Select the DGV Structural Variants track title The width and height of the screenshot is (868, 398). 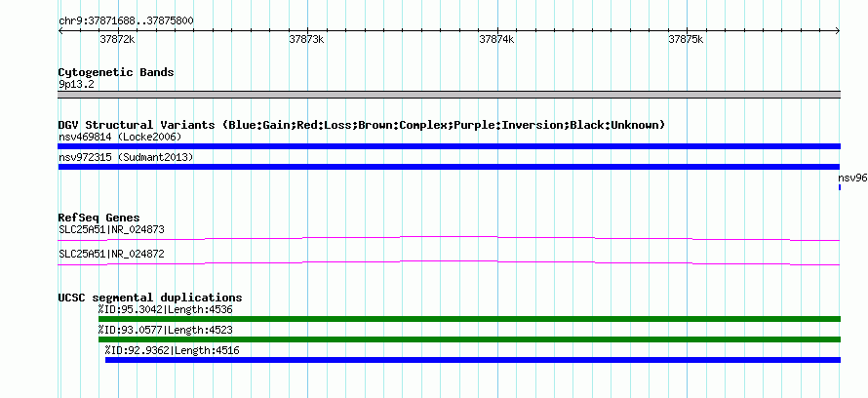(362, 125)
